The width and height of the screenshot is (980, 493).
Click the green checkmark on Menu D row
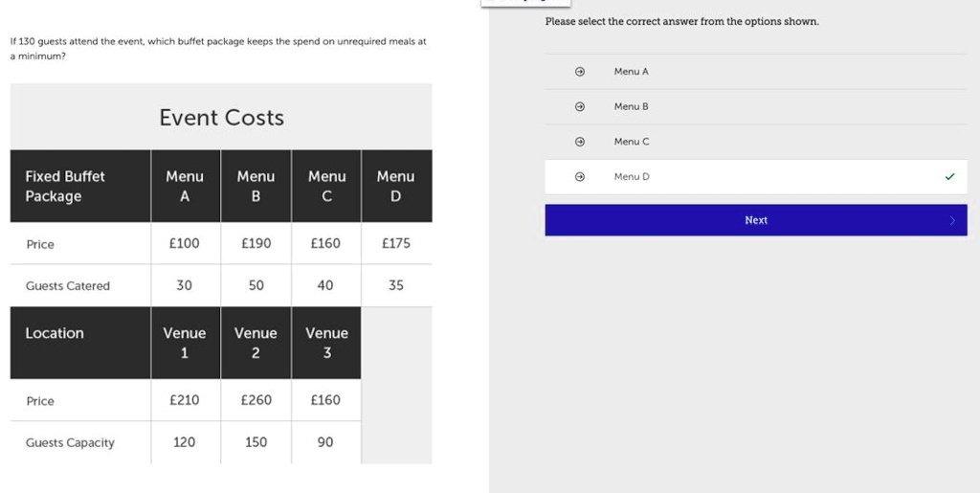pos(949,177)
